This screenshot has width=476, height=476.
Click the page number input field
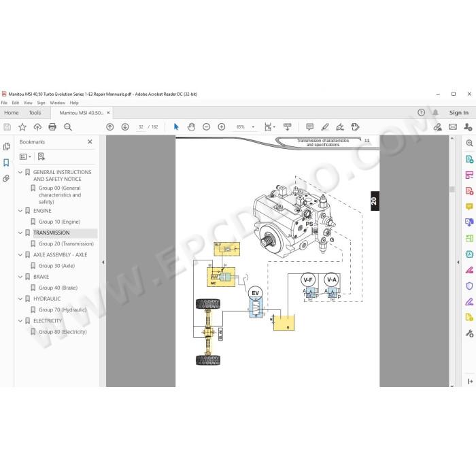tap(141, 127)
